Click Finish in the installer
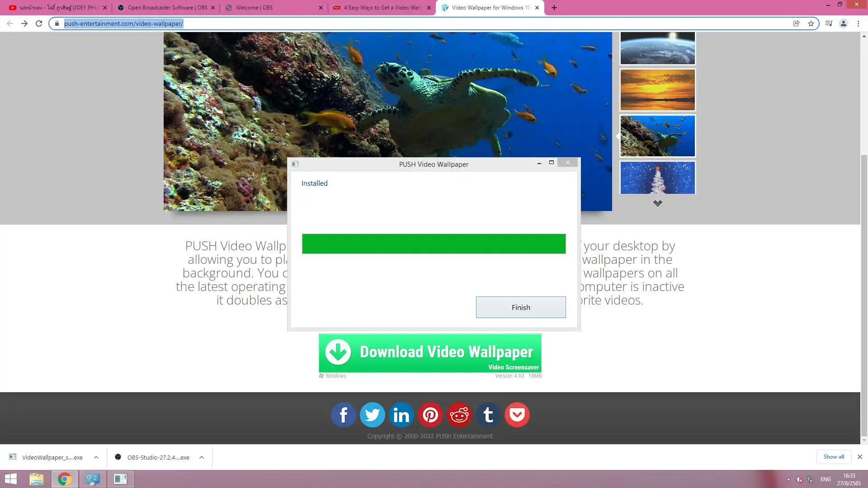Image resolution: width=868 pixels, height=488 pixels. click(x=520, y=307)
